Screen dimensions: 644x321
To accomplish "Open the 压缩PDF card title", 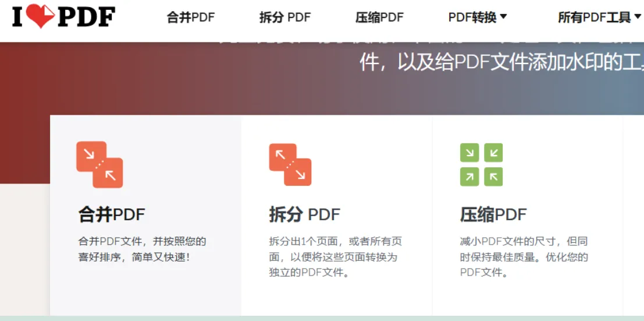I will click(x=493, y=215).
